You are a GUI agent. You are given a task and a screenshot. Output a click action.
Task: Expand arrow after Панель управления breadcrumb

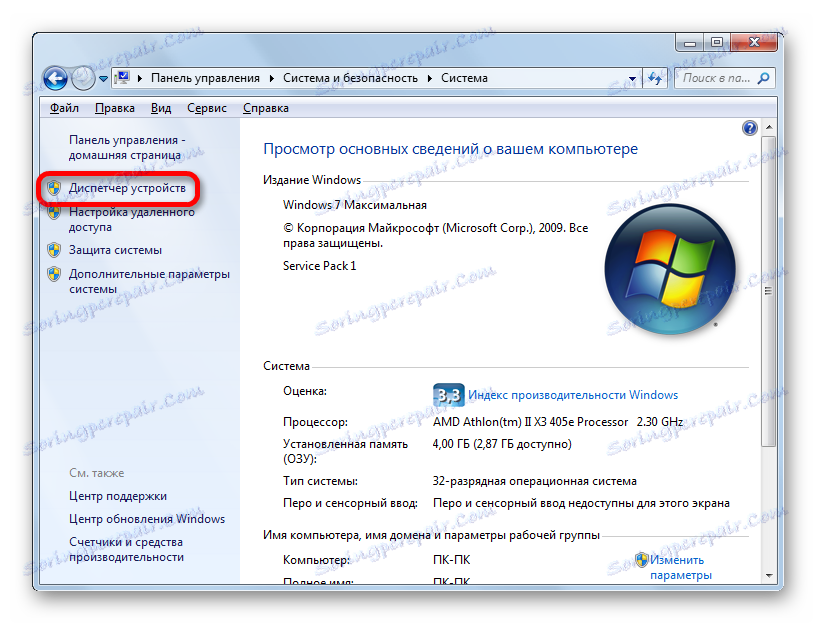click(x=271, y=79)
